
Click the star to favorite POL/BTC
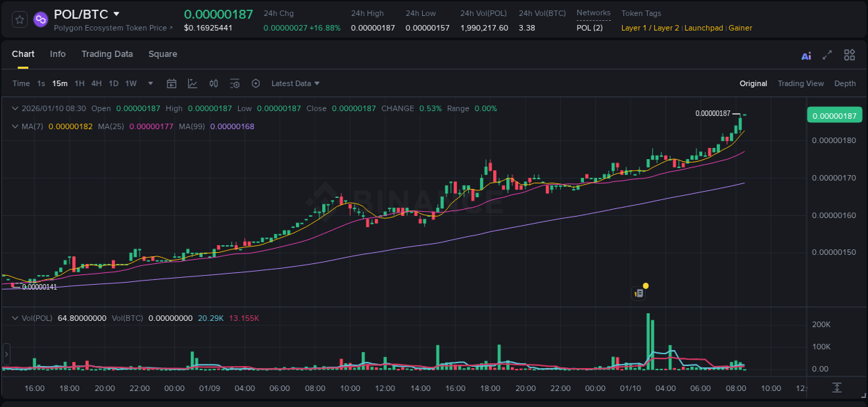pos(19,19)
